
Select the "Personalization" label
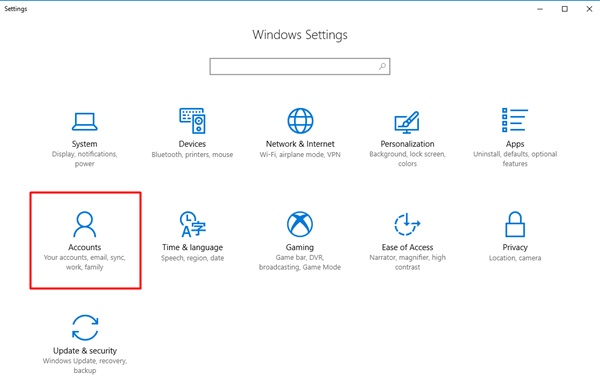(407, 144)
